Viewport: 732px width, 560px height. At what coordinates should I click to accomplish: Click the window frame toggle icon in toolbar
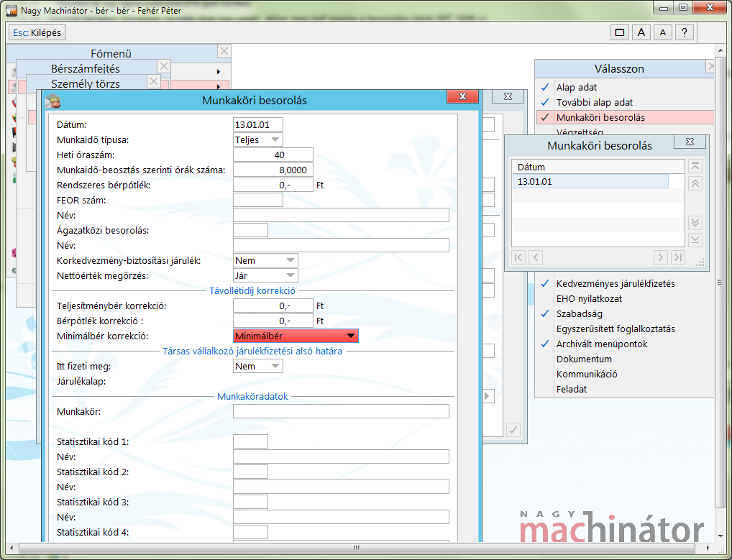click(x=619, y=32)
